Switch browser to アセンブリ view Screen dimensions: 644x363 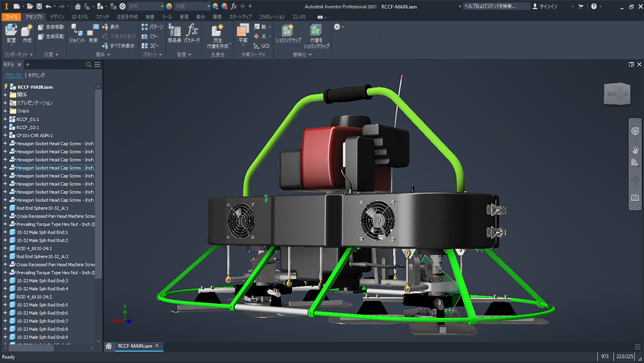pyautogui.click(x=13, y=75)
